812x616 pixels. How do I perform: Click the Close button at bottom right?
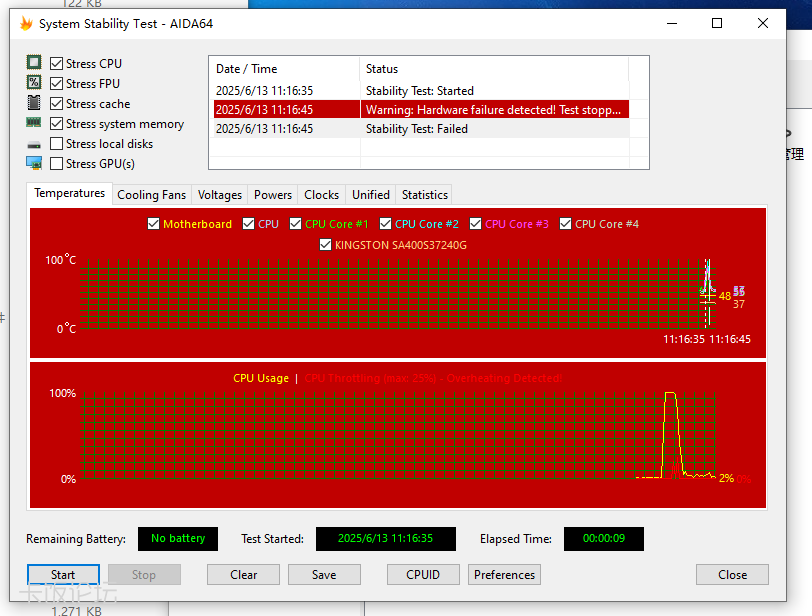732,575
